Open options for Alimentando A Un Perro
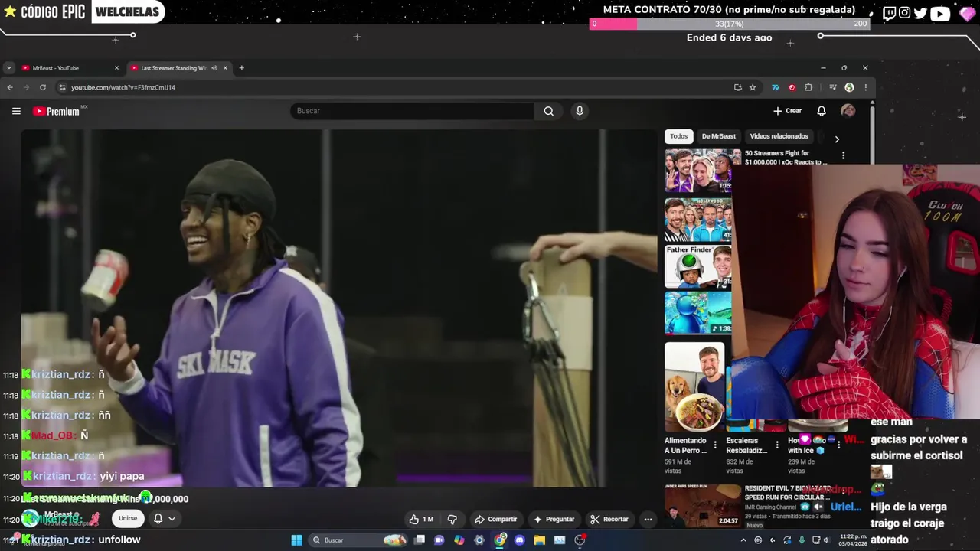This screenshot has height=551, width=980. click(715, 444)
